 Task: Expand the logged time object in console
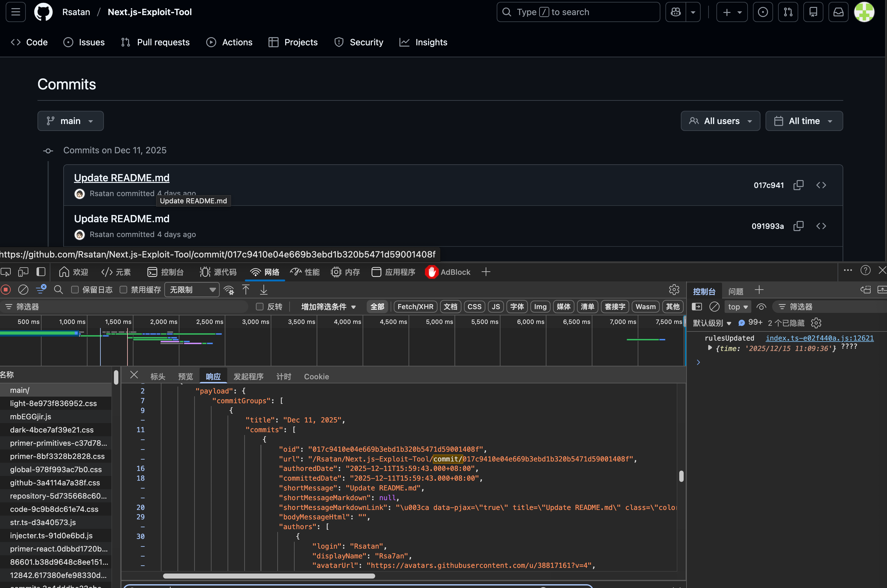click(710, 348)
